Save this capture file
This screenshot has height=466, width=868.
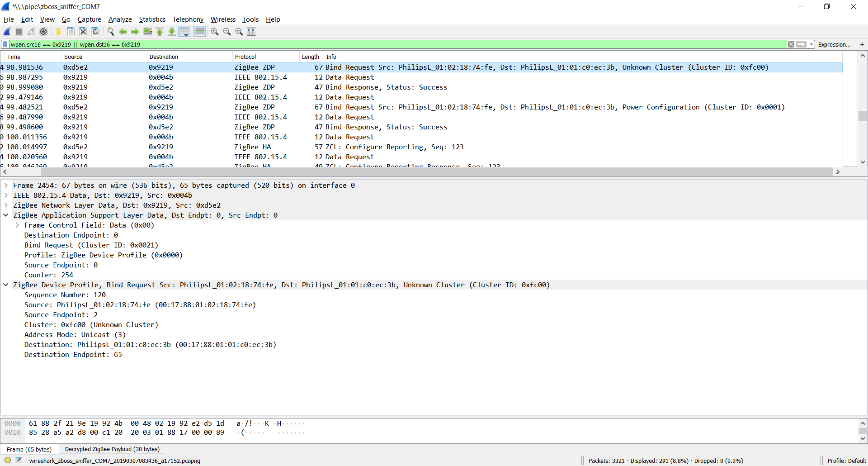71,32
